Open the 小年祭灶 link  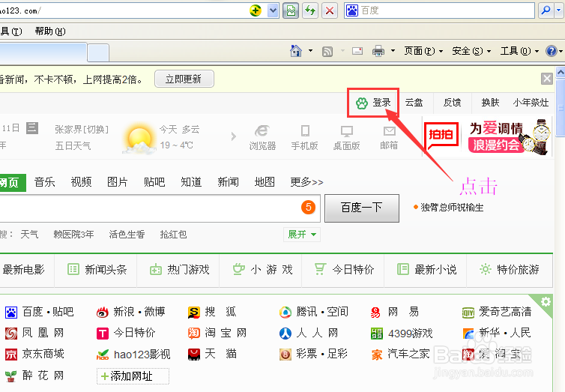click(531, 103)
